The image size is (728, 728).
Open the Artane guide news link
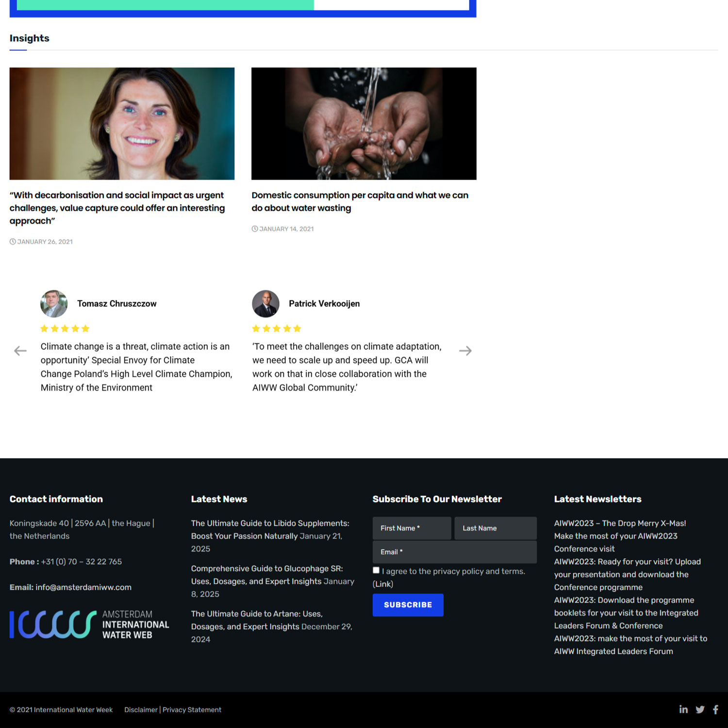[257, 620]
